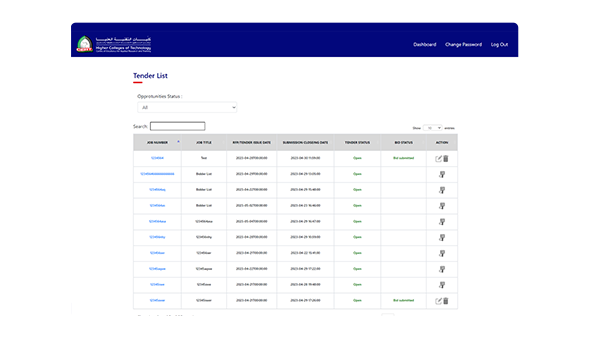Submit bid for tender closing 2023-04-29 16:09
This screenshot has width=590, height=360.
(442, 238)
